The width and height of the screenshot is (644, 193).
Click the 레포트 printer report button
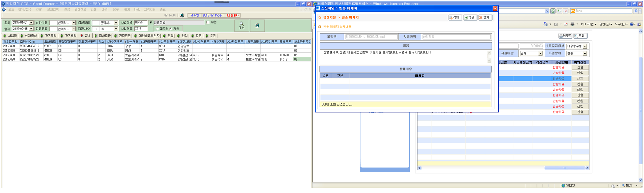(x=565, y=36)
